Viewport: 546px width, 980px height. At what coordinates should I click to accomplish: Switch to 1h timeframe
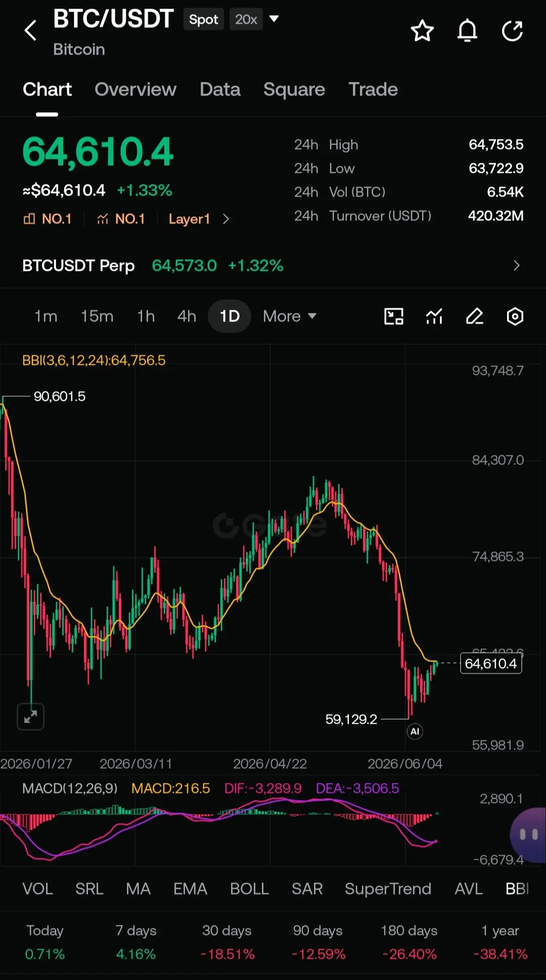coord(146,316)
